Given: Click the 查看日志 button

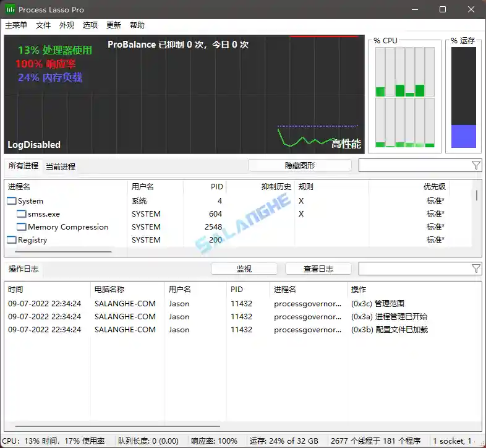Looking at the screenshot, I should click(318, 269).
